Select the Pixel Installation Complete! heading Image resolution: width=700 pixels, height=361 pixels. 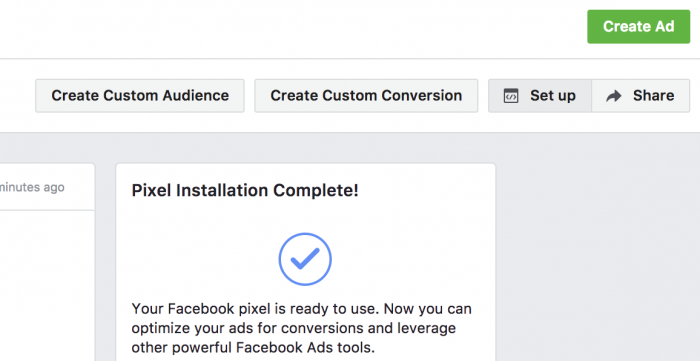[x=245, y=191]
